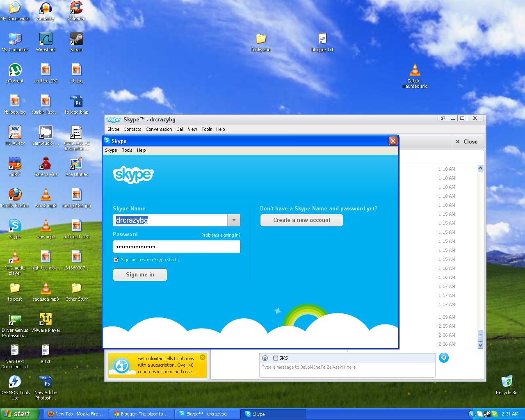This screenshot has height=420, width=525.
Task: Click the 2:31 AM system clock
Action: coord(509,414)
